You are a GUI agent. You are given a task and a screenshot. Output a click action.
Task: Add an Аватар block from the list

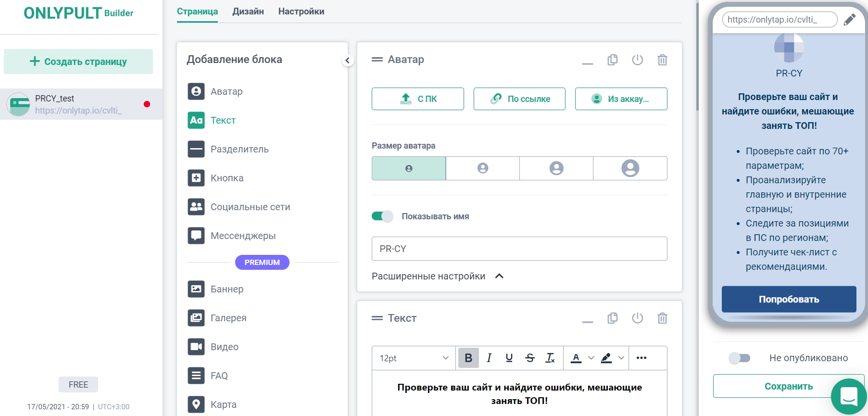point(215,91)
